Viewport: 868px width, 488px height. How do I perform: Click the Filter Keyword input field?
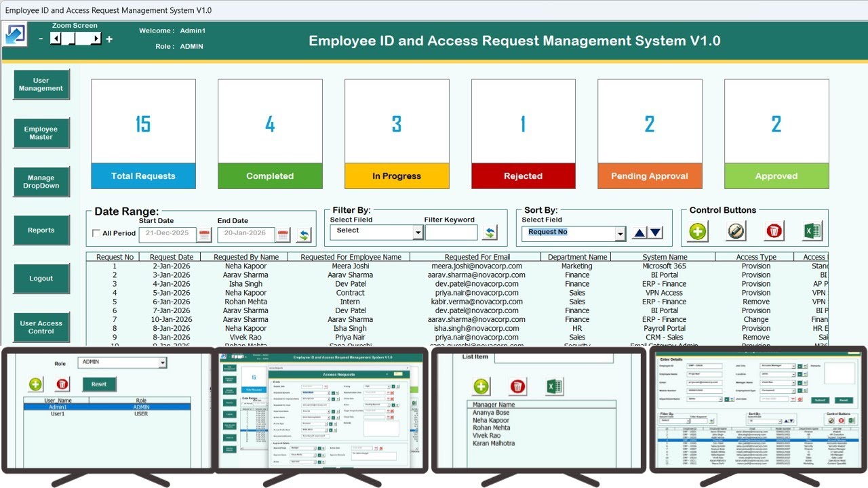pos(452,232)
